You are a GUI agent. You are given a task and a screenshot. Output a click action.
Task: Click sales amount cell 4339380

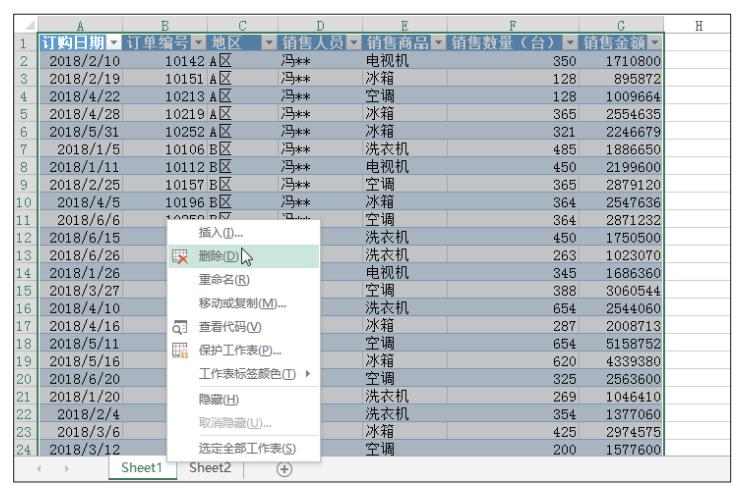[621, 361]
